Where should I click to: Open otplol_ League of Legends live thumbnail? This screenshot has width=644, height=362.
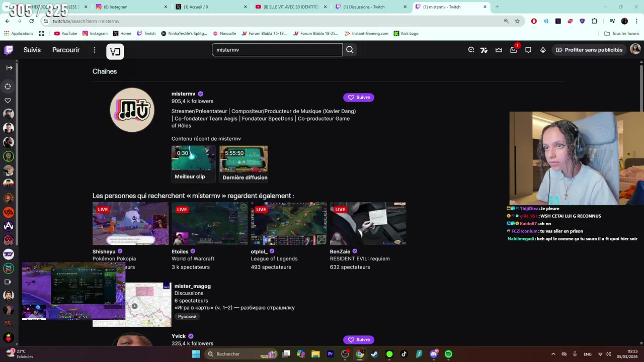pos(289,224)
